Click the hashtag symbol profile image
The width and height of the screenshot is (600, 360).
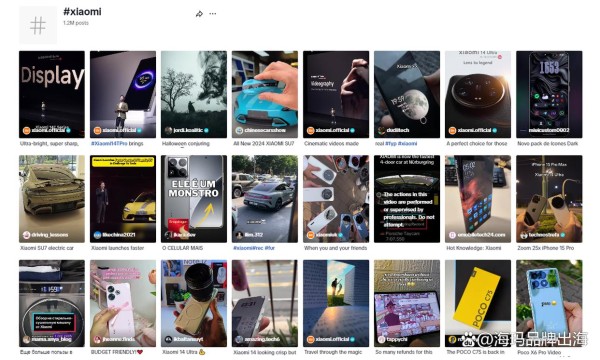[x=38, y=25]
